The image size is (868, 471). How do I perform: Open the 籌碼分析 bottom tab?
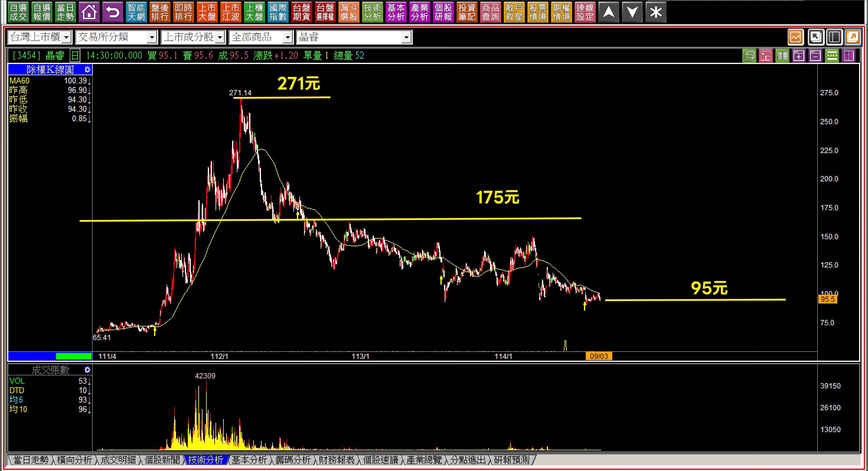(x=293, y=460)
